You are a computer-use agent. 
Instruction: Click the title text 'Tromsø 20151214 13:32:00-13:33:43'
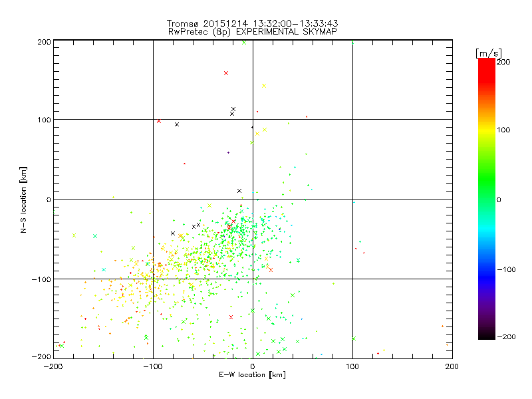pyautogui.click(x=252, y=23)
